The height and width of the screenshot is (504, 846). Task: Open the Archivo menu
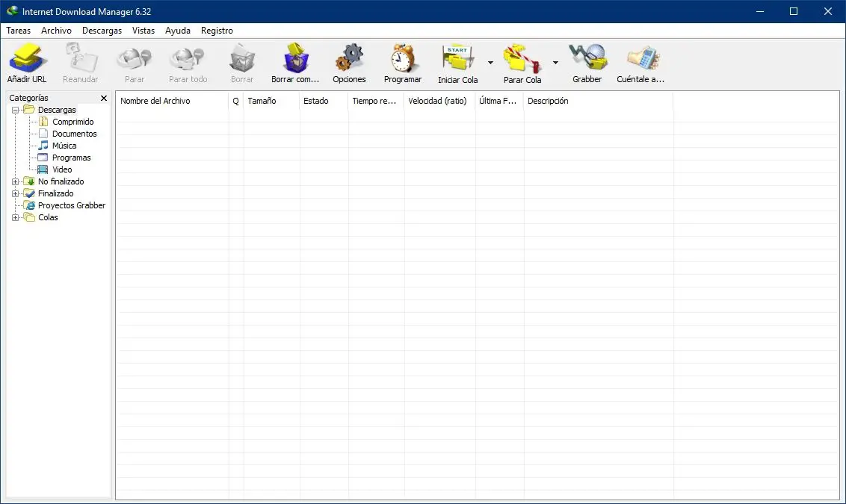pyautogui.click(x=56, y=31)
